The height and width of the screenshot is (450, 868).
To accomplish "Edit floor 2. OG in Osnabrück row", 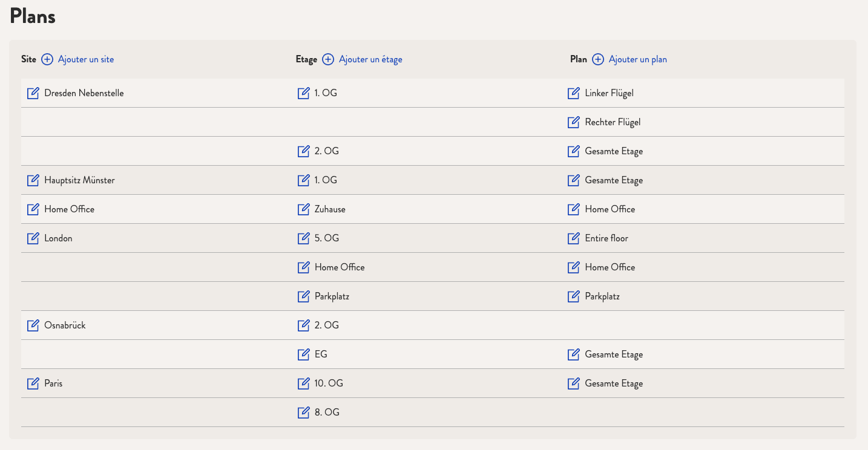I will click(x=304, y=325).
